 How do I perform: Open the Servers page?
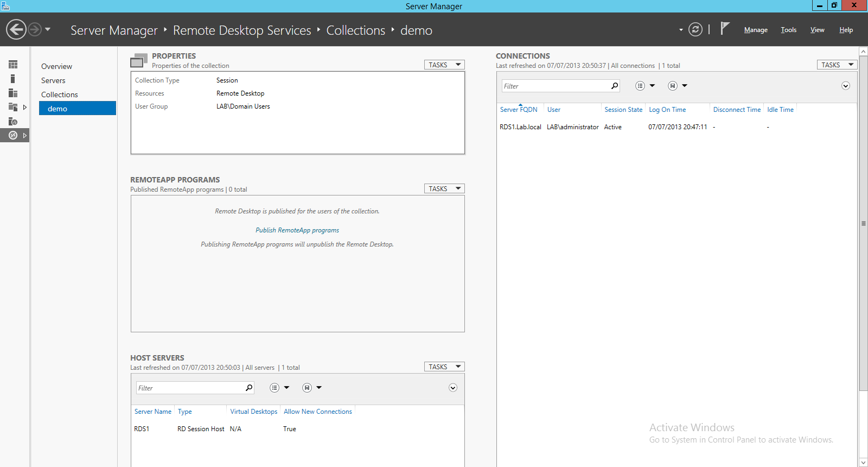pos(53,80)
